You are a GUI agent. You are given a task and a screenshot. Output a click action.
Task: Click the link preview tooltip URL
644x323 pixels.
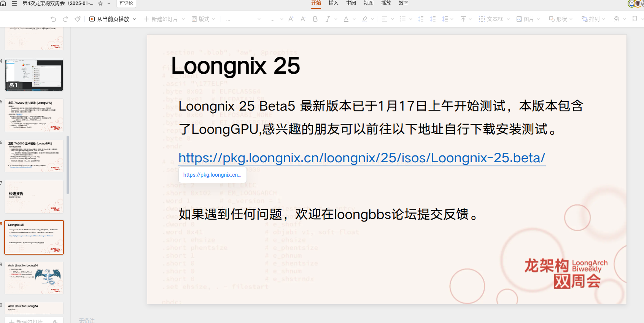click(212, 175)
